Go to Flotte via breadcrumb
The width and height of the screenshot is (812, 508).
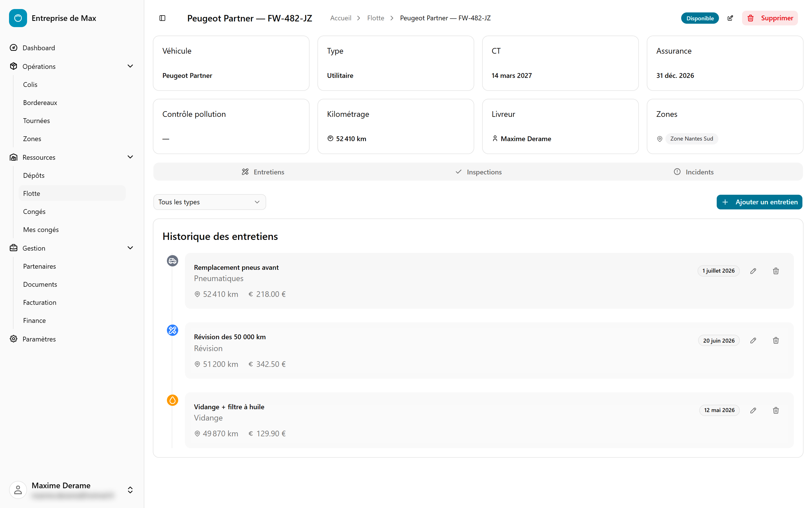click(376, 18)
